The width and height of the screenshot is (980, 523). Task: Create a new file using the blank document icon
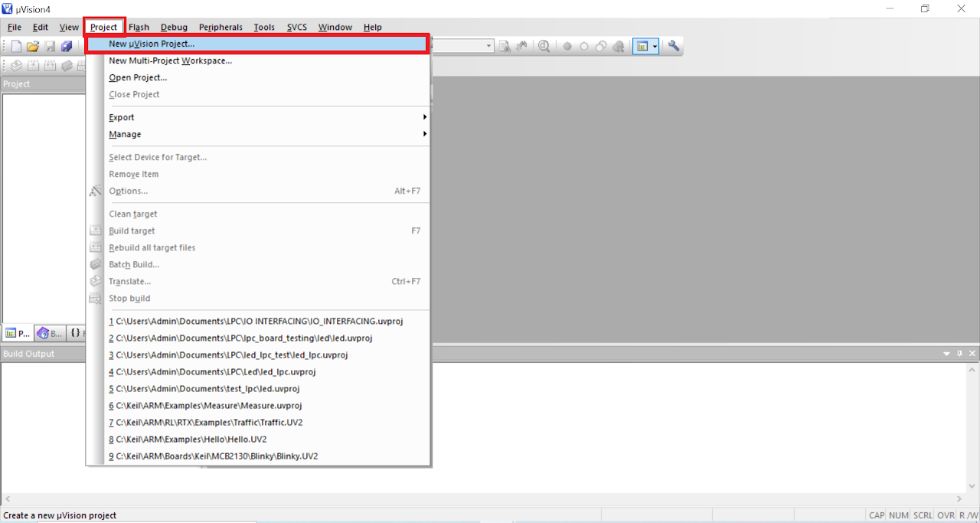tap(14, 46)
